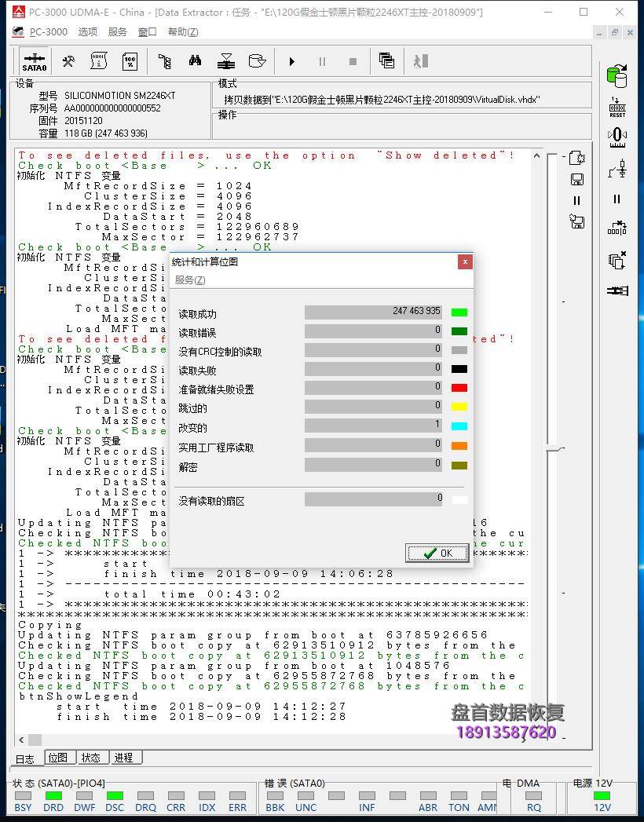This screenshot has height=822, width=644.
Task: Click the folder tree structure icon on toolbar
Action: tap(166, 60)
